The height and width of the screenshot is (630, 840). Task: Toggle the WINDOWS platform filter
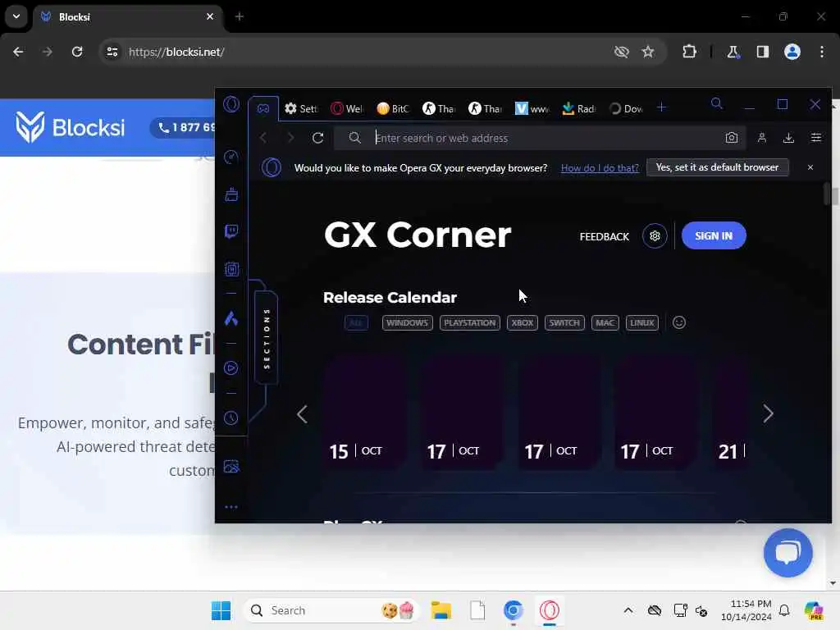coord(407,322)
